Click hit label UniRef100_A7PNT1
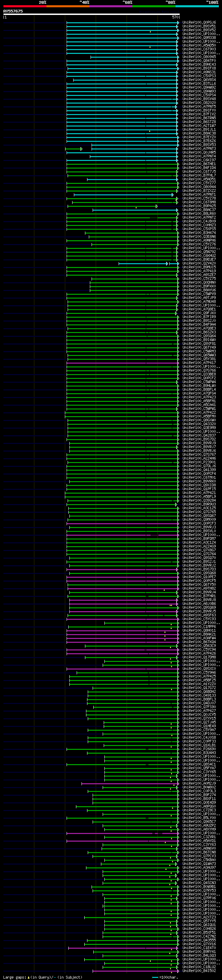The width and height of the screenshot is (222, 980). [x=199, y=194]
